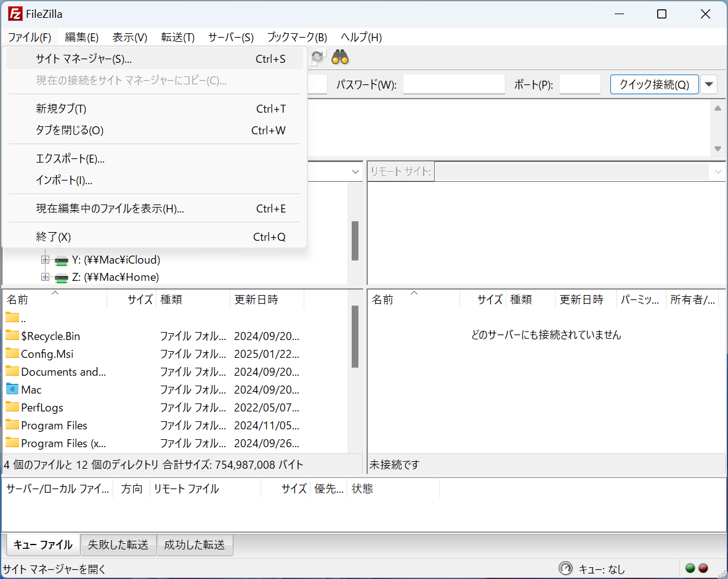Sort remote list by Owner (所有者/...) column
Viewport: 728px width, 579px height.
click(692, 299)
